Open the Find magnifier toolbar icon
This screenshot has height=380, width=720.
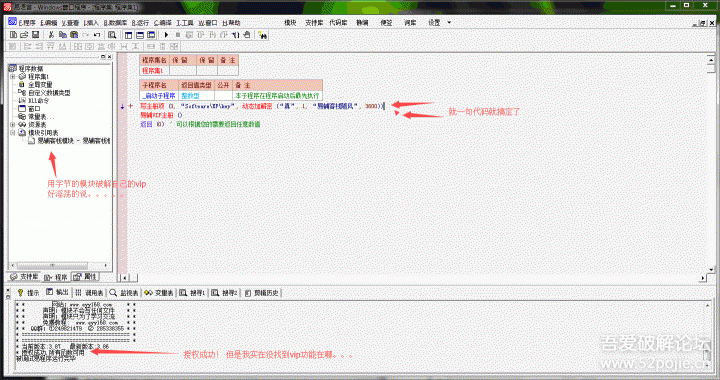point(112,35)
